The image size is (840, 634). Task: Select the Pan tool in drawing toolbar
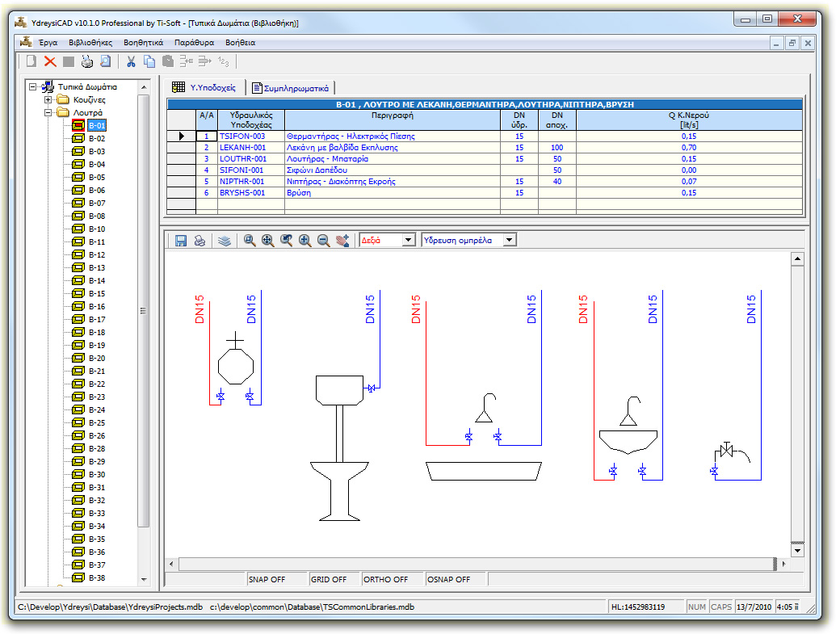(342, 240)
